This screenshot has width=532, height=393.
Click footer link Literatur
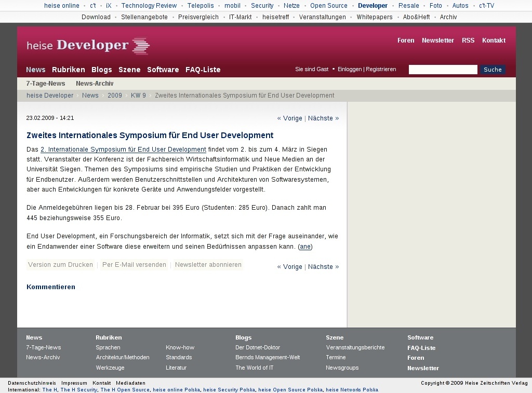(176, 368)
